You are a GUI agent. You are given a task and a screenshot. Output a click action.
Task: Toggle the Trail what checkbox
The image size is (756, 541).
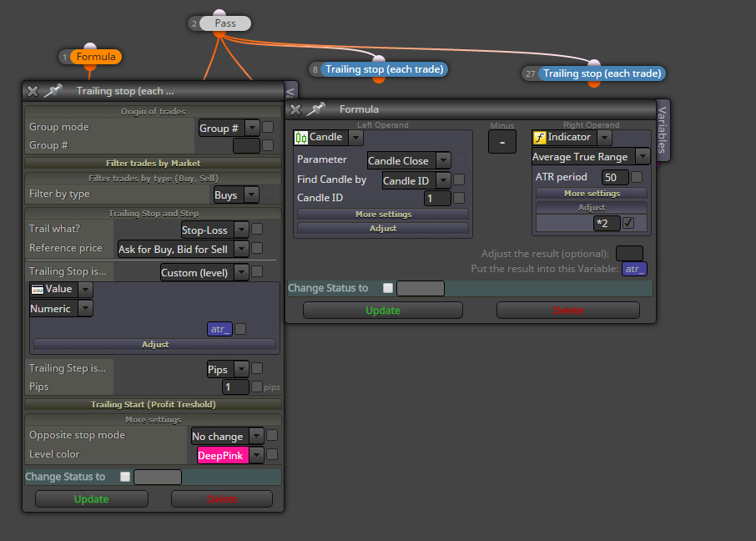tap(258, 229)
